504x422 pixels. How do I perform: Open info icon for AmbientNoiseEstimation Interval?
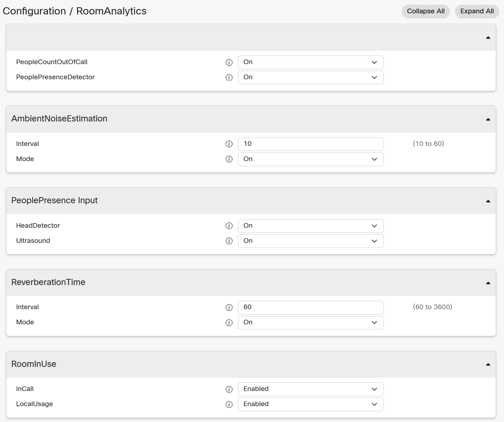[229, 144]
